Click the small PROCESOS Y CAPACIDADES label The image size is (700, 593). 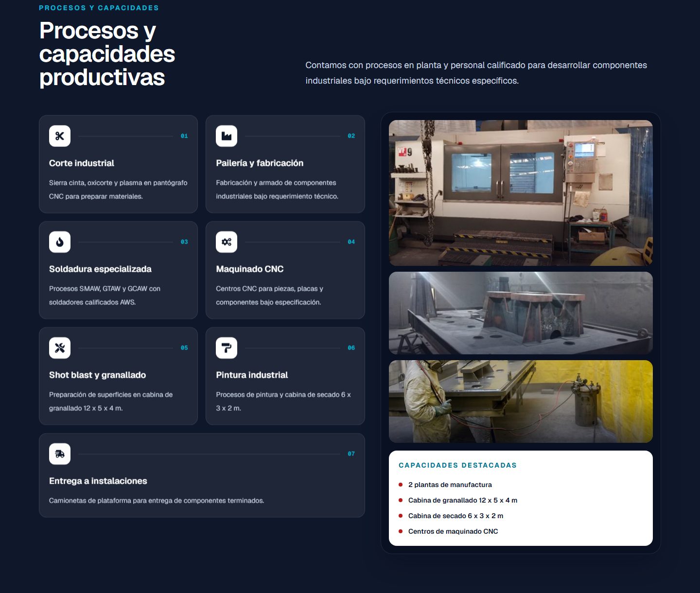coord(99,8)
